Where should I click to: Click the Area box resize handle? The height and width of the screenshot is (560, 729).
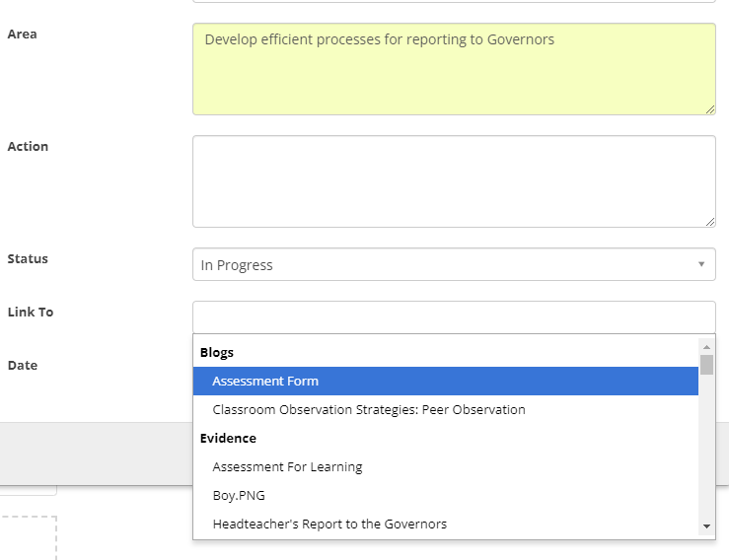point(708,108)
